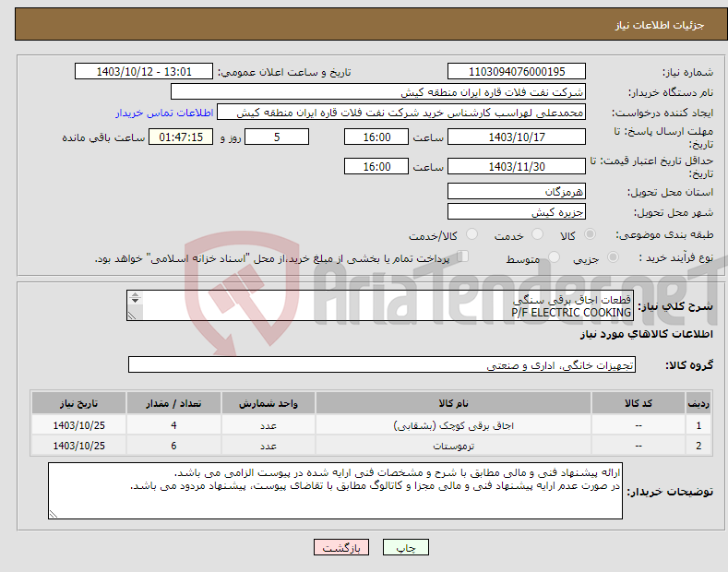Viewport: 728px width, 572px height.
Task: Click the goods group field تجهیزات خانگی
Action: point(382,365)
